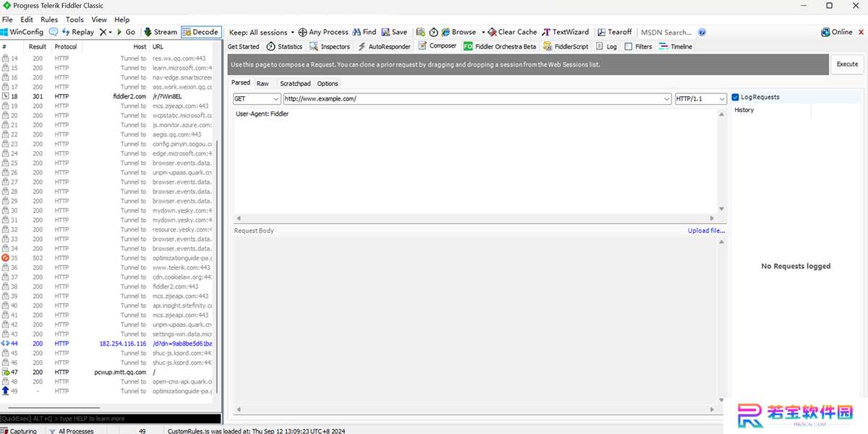This screenshot has height=434, width=868.
Task: Click the QuickExec command box
Action: click(110, 419)
